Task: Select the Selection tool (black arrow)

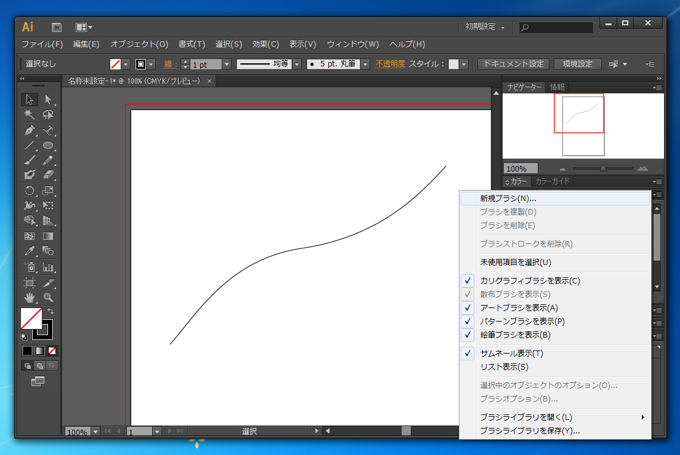Action: pos(29,100)
